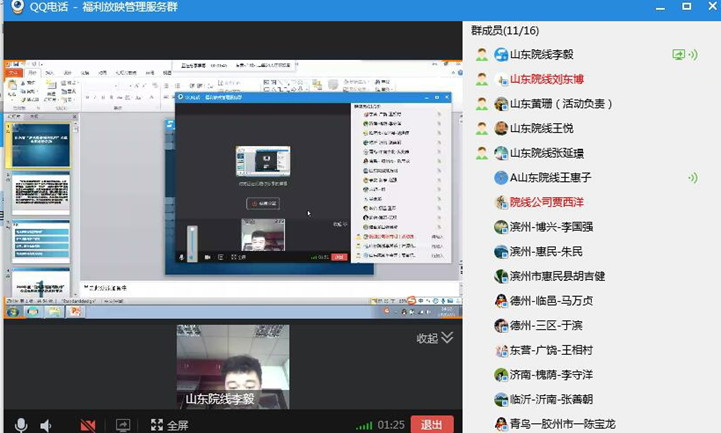The image size is (721, 433).
Task: Click the green signal strength bars
Action: 364,425
